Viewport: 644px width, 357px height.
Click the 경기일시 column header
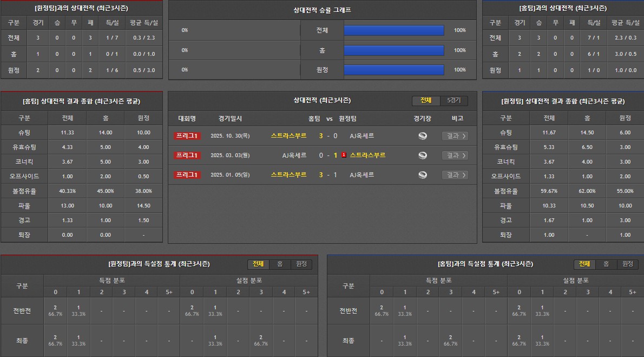231,119
